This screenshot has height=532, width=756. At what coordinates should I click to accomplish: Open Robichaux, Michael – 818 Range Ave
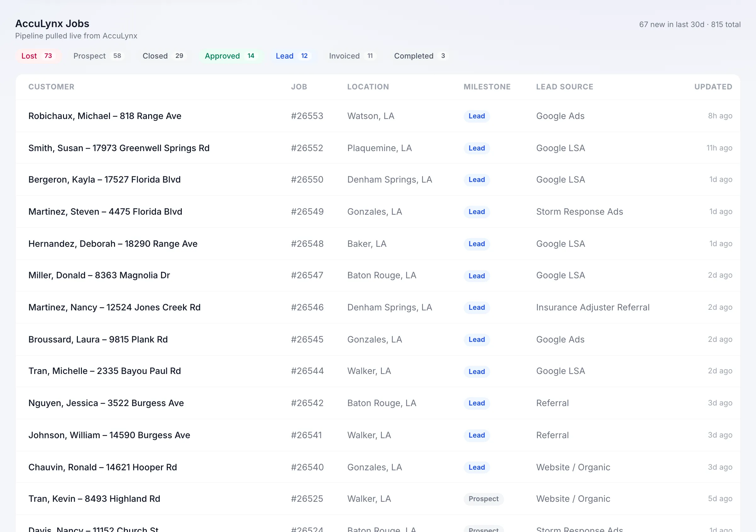pyautogui.click(x=105, y=116)
